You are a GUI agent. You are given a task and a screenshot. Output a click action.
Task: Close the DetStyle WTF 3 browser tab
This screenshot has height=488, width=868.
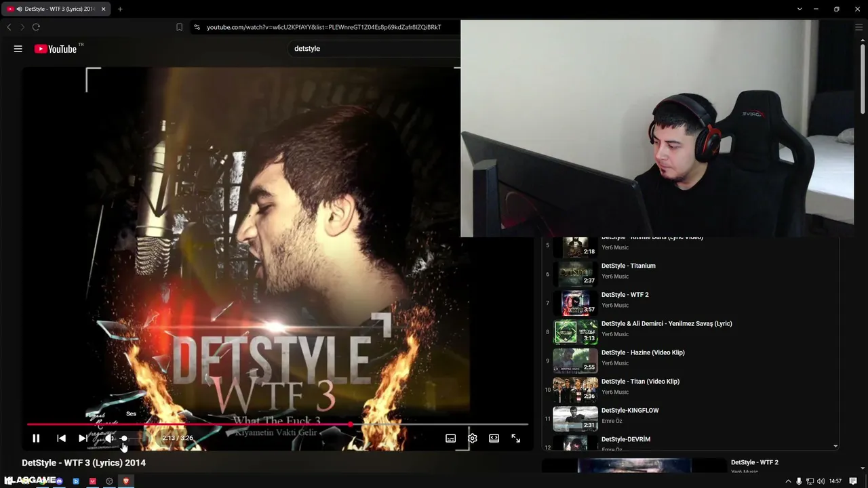(x=104, y=9)
